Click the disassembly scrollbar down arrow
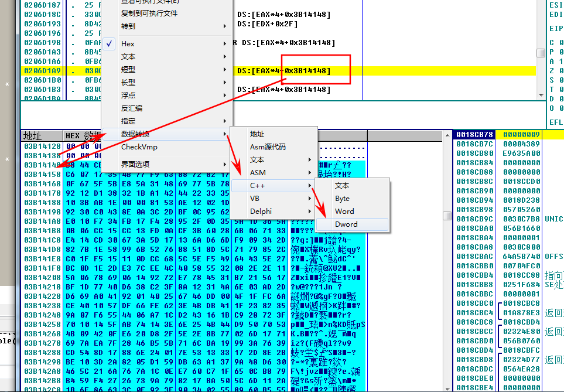 coord(541,96)
